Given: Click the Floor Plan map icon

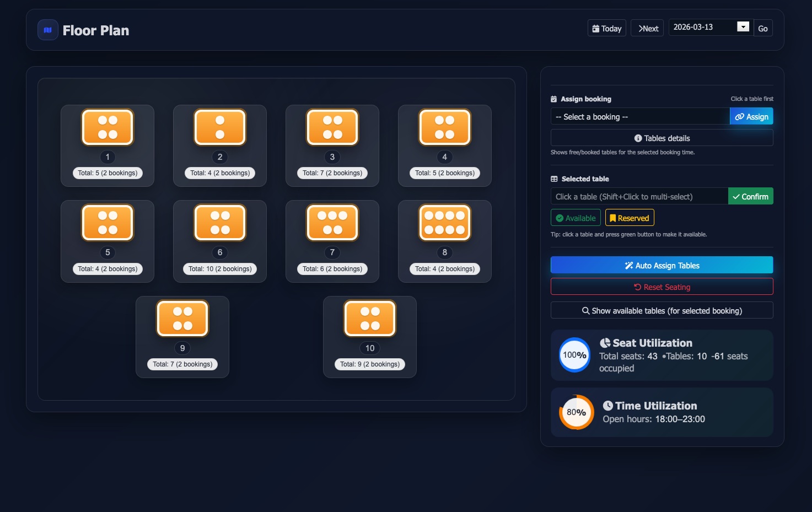Looking at the screenshot, I should point(48,30).
